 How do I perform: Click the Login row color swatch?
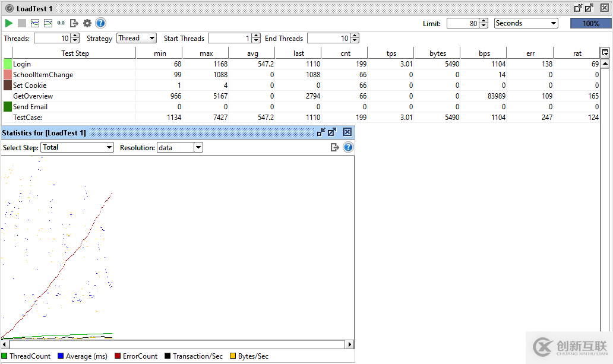8,64
